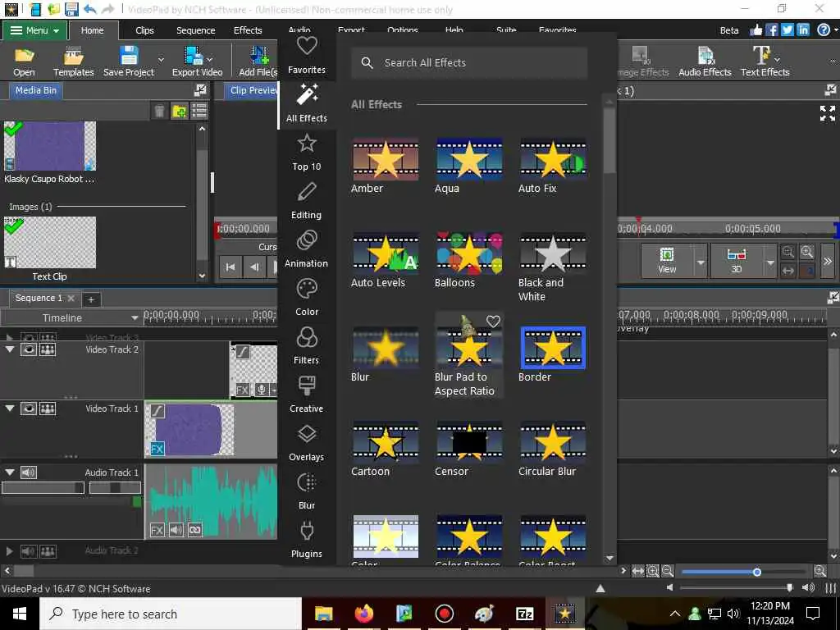Apply the Balloons effect
Screen dimensions: 840x630
pyautogui.click(x=469, y=253)
